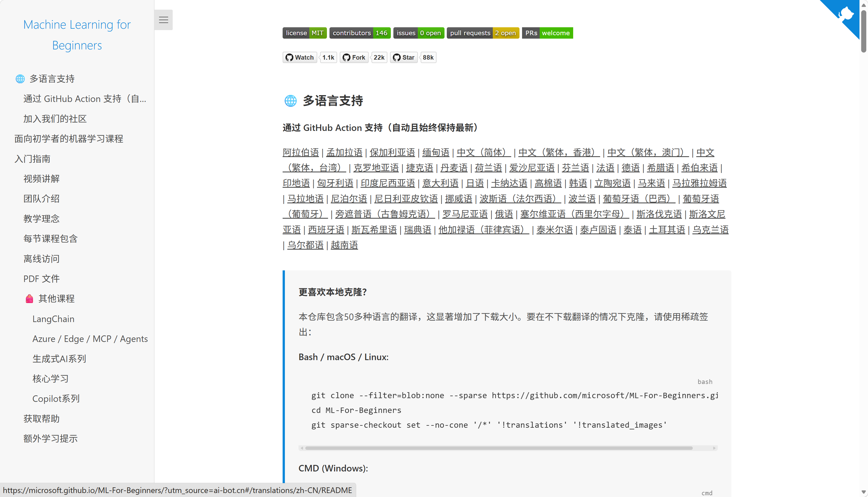Open sidebar item 视频讲解
The image size is (868, 497).
click(41, 179)
